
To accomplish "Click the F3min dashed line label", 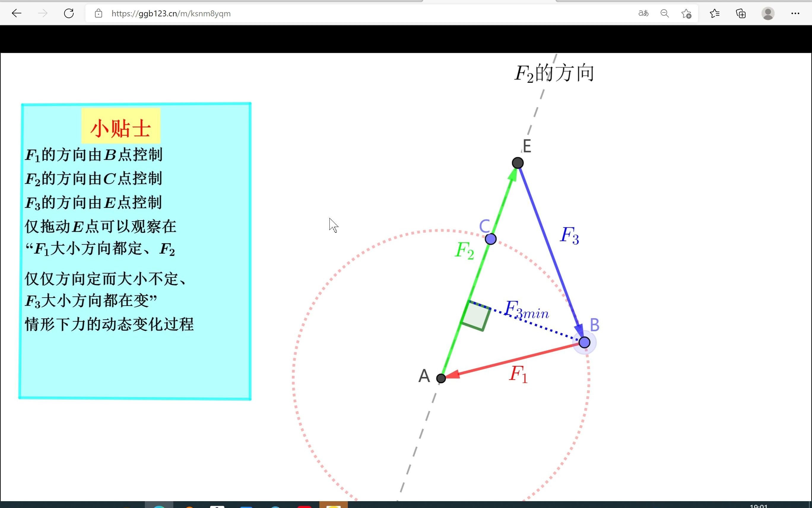I will point(526,310).
